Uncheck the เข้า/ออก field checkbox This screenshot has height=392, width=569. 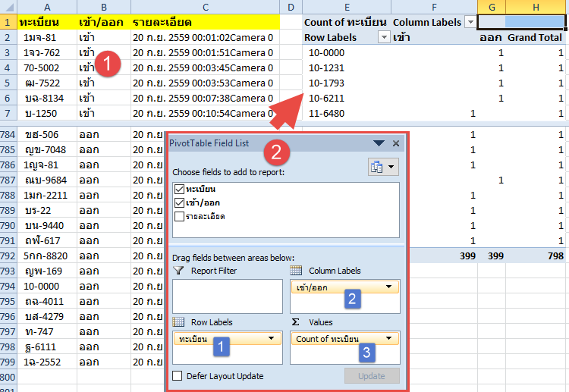(x=179, y=202)
